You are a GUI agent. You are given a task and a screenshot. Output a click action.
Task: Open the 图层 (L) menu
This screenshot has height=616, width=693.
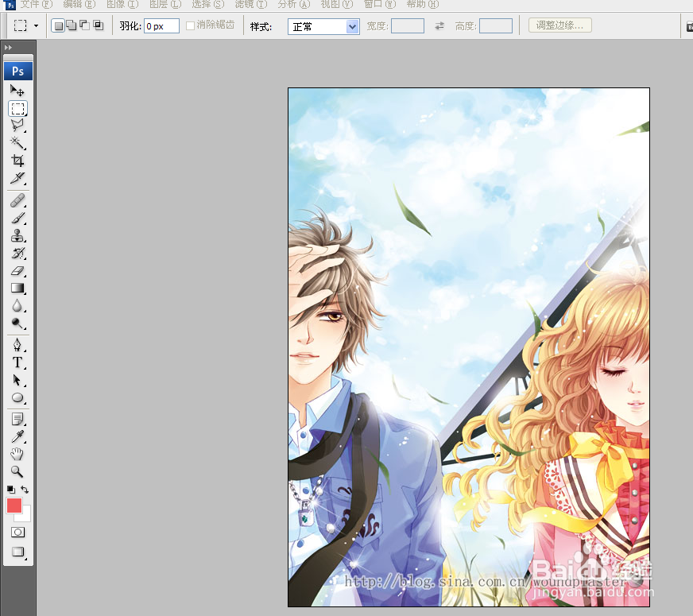click(165, 5)
